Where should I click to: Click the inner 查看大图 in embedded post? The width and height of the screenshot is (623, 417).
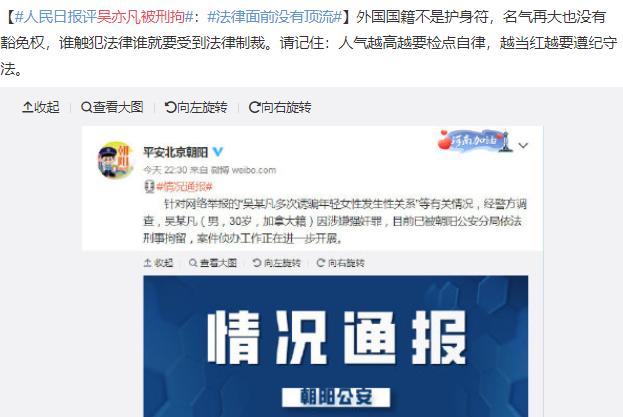pos(213,263)
